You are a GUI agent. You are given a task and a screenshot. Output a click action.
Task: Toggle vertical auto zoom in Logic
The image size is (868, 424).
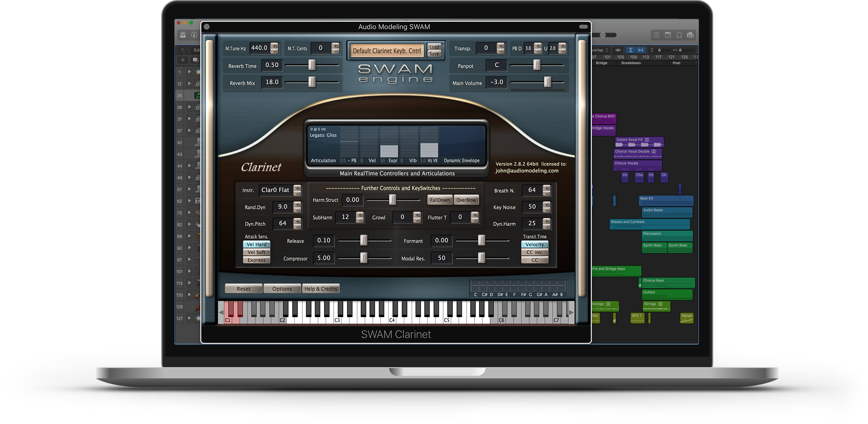tap(630, 50)
